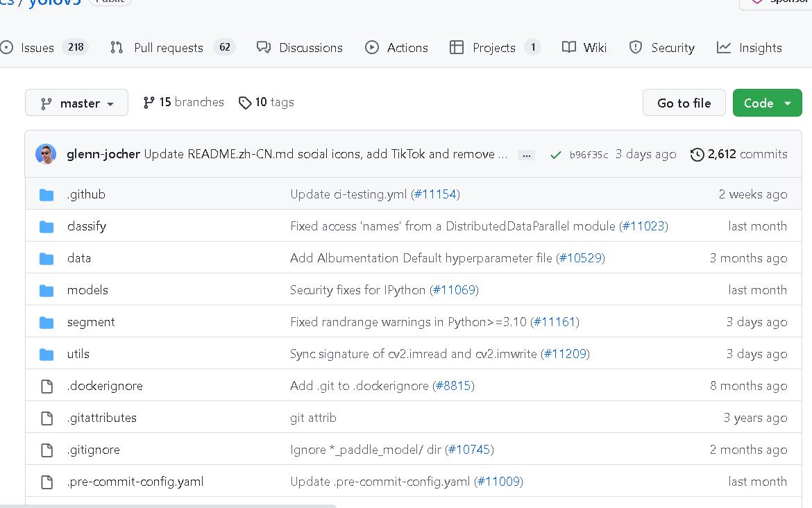This screenshot has height=508, width=812.
Task: Open 'Update ci-testing.yml' commit message
Action: point(348,194)
